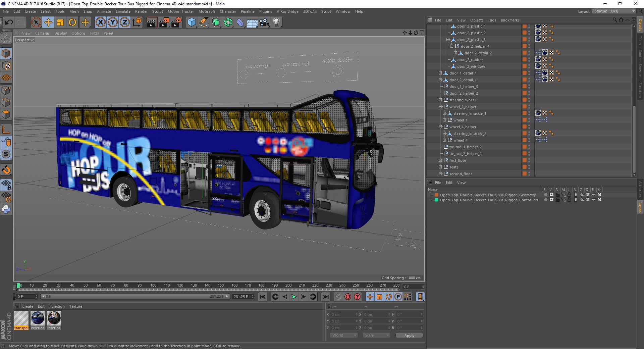Select the Live Selection tool

[36, 22]
